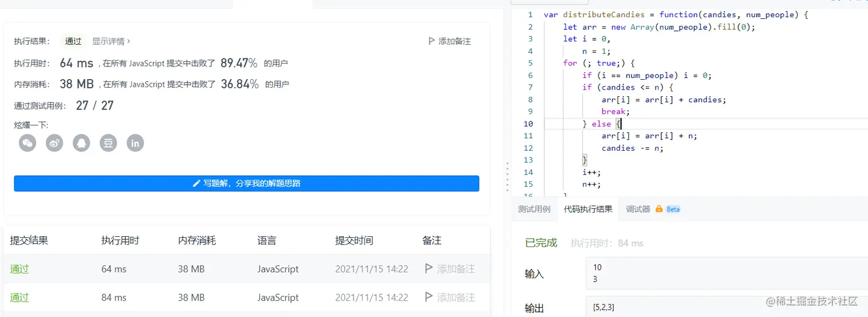The width and height of the screenshot is (868, 317).
Task: Click the 'n++;' code line
Action: click(x=591, y=184)
